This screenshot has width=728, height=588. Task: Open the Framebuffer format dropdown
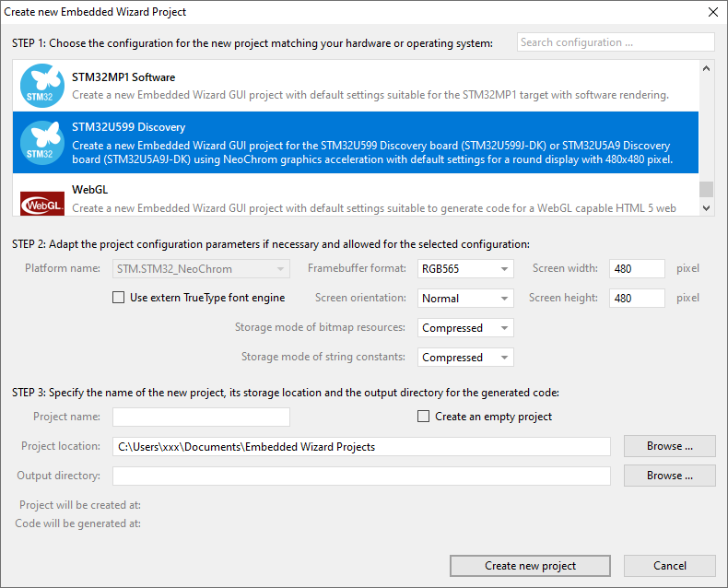pyautogui.click(x=465, y=269)
